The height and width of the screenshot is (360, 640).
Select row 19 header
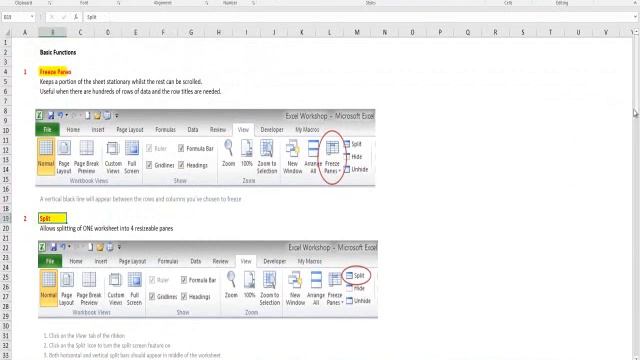click(x=6, y=218)
